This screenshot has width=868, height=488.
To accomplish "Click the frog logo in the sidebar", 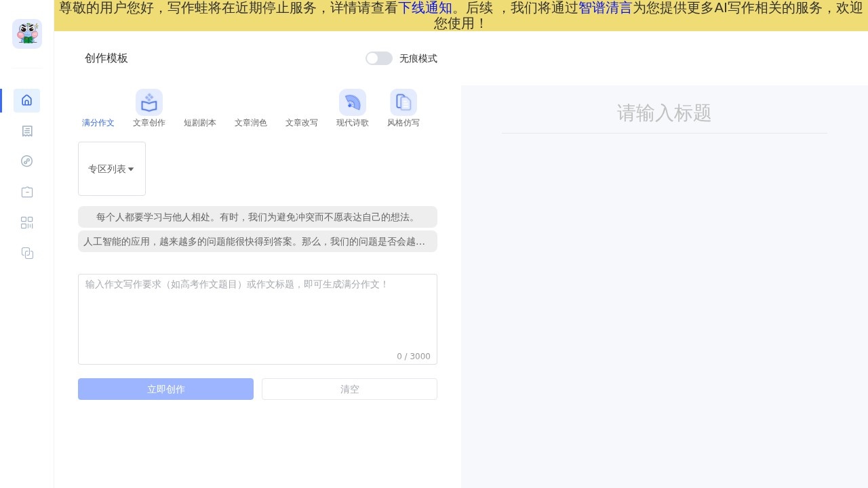I will coord(27,34).
